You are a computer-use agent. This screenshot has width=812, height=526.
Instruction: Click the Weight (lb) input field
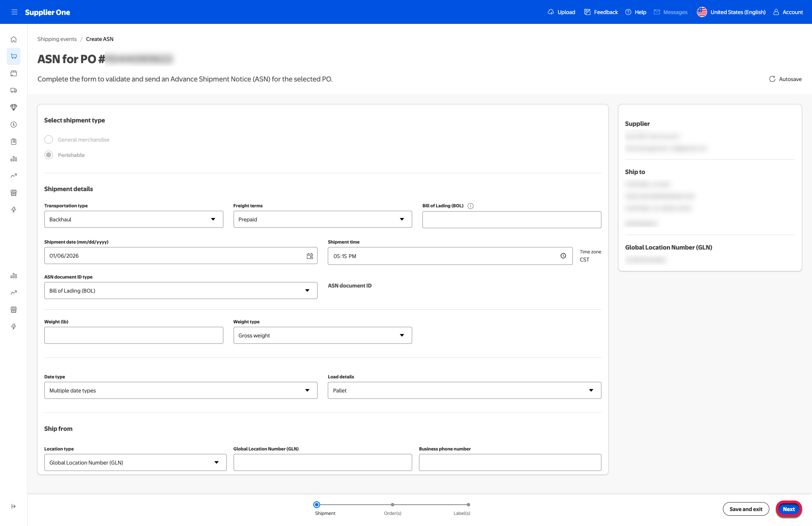click(x=133, y=335)
